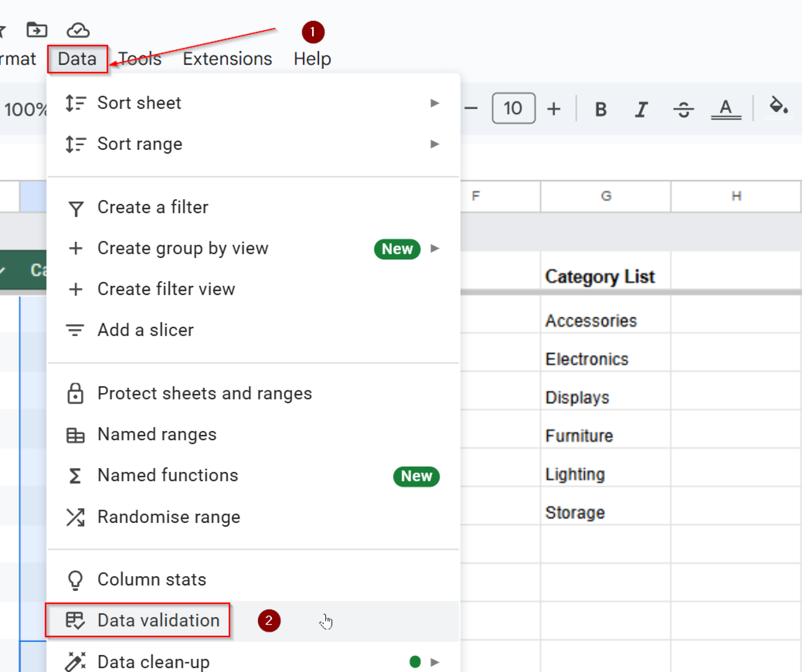Viewport: 802px width, 672px height.
Task: Click the sigma icon for Named functions
Action: pyautogui.click(x=75, y=476)
